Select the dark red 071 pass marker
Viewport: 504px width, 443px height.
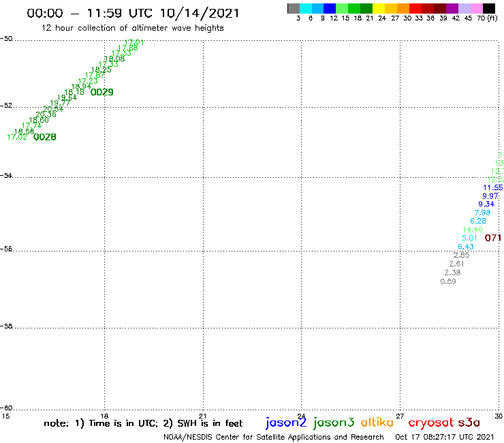tap(492, 238)
